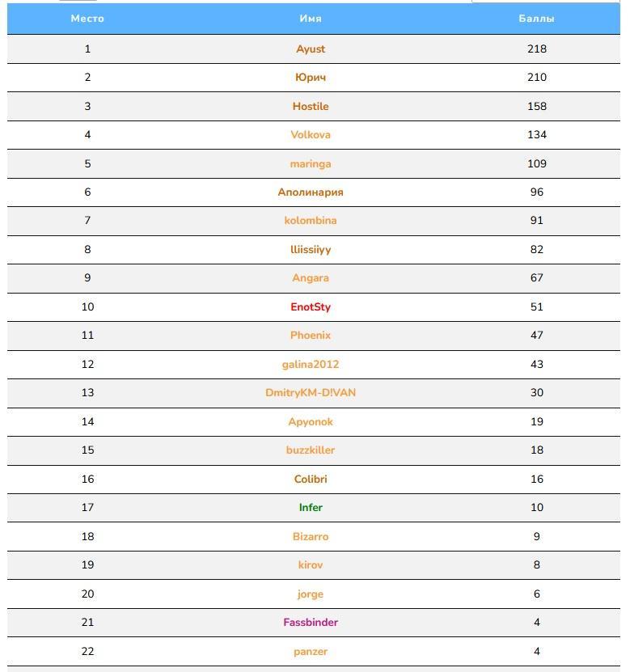Open the Phoenix profile link
The height and width of the screenshot is (672, 630).
click(x=311, y=336)
